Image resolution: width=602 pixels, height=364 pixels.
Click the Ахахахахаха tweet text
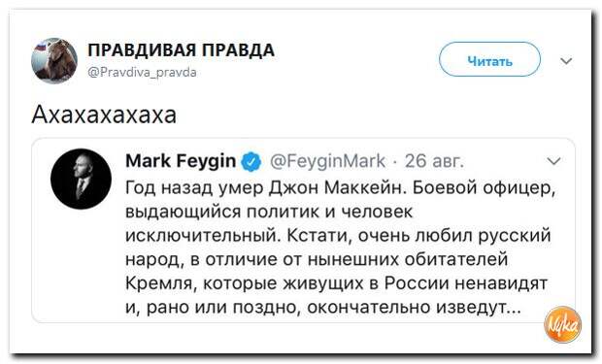(x=104, y=115)
